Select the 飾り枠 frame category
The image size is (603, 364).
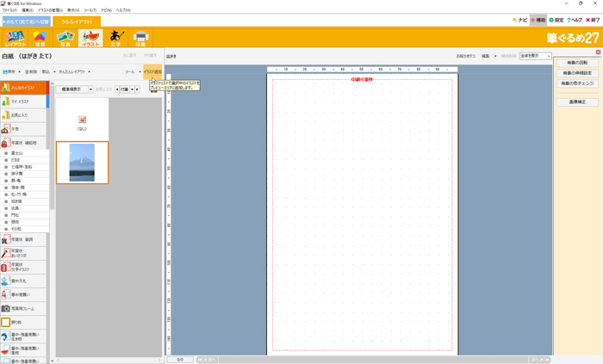click(x=23, y=322)
